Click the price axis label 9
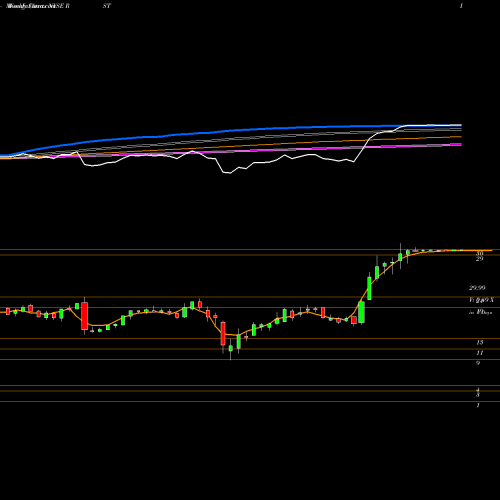 point(478,363)
